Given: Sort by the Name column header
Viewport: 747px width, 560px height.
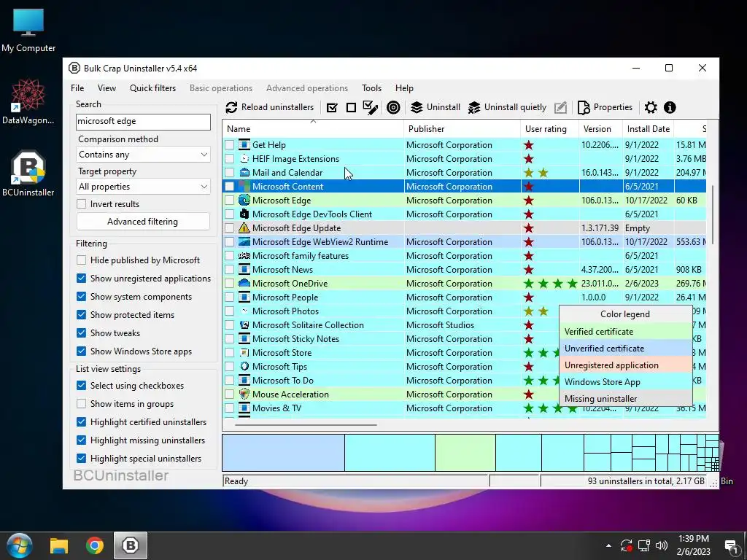Looking at the screenshot, I should tap(313, 129).
